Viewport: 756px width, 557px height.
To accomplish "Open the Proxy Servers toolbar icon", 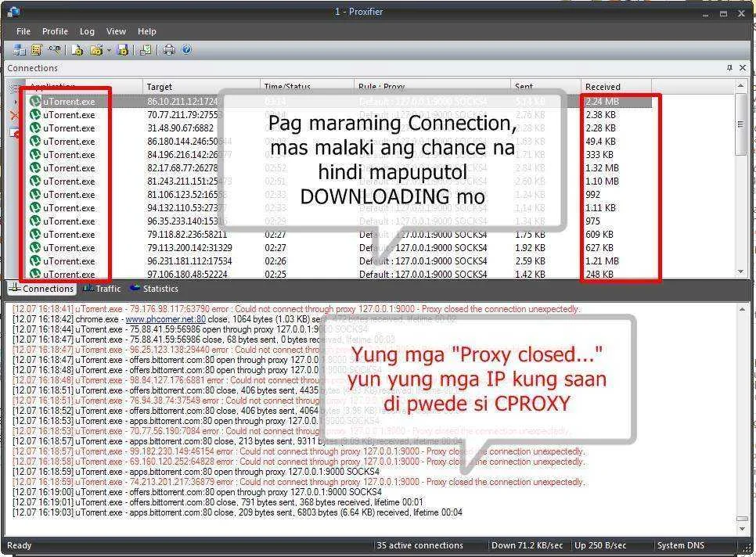I will point(20,49).
